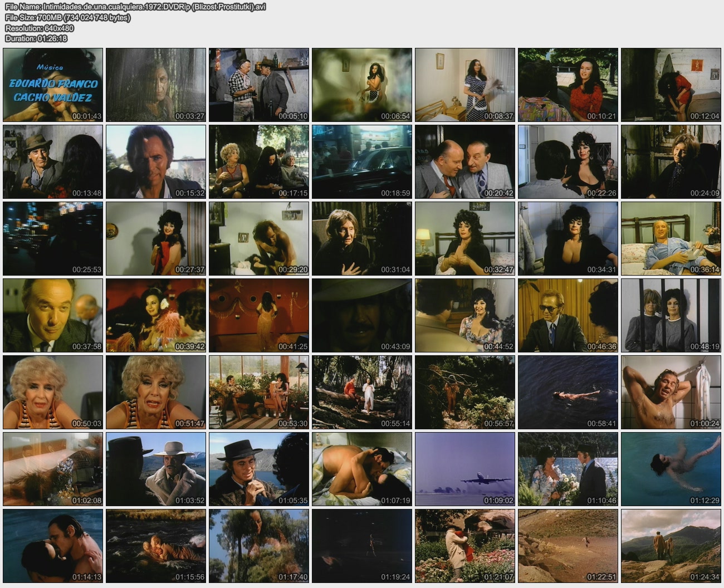Select the sunglasses man frame at 00:46:36
The width and height of the screenshot is (724, 588).
[568, 315]
